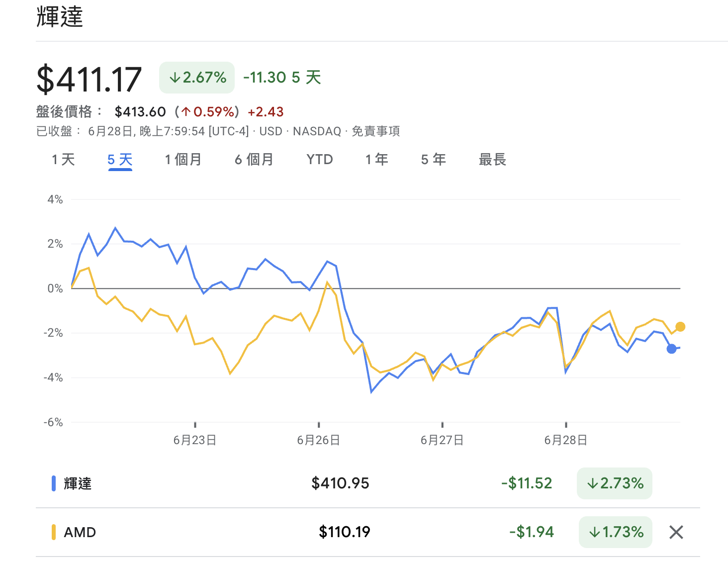Select the AMD row name in legend
This screenshot has height=561, width=728.
click(80, 532)
